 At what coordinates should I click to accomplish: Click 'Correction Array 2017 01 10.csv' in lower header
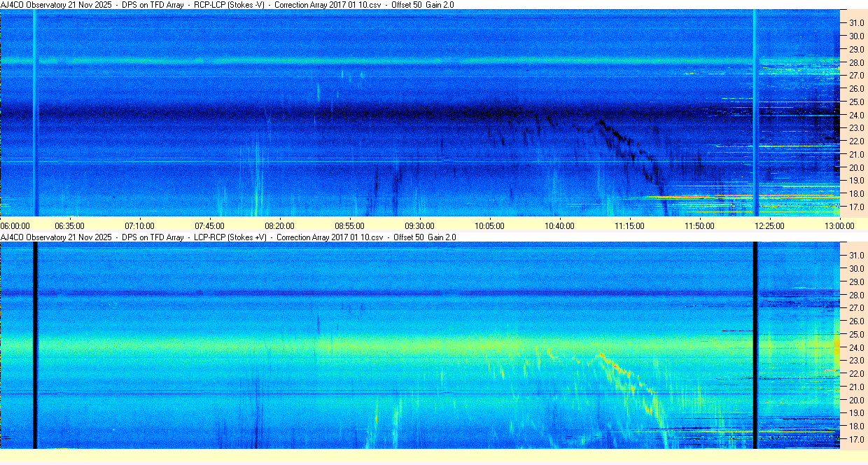click(330, 237)
